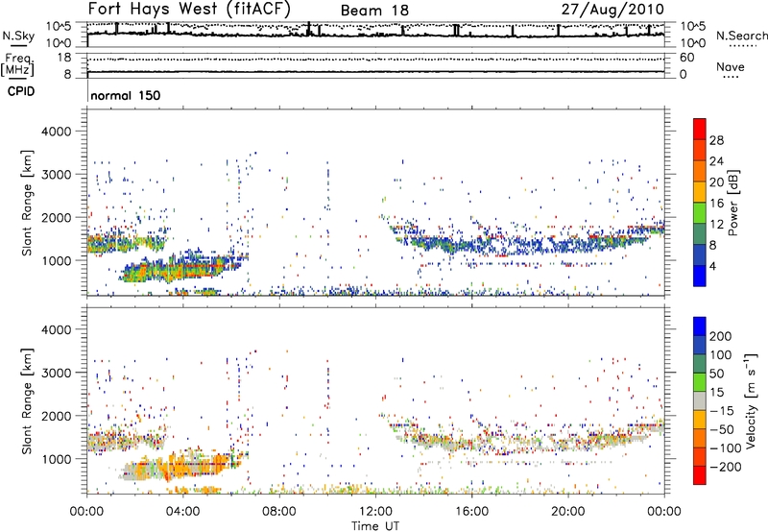Click the "16:00" time tick label

(x=471, y=511)
